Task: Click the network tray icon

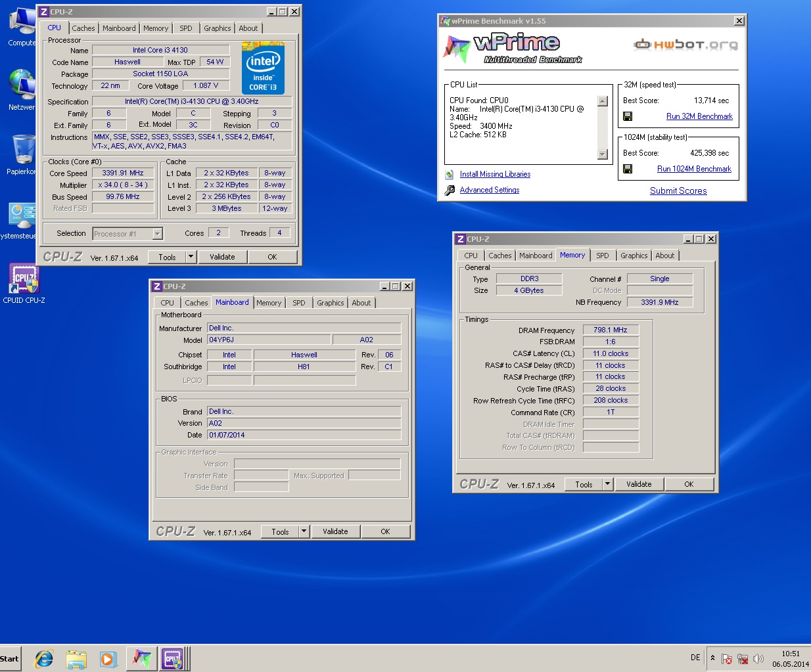Action: [743, 659]
